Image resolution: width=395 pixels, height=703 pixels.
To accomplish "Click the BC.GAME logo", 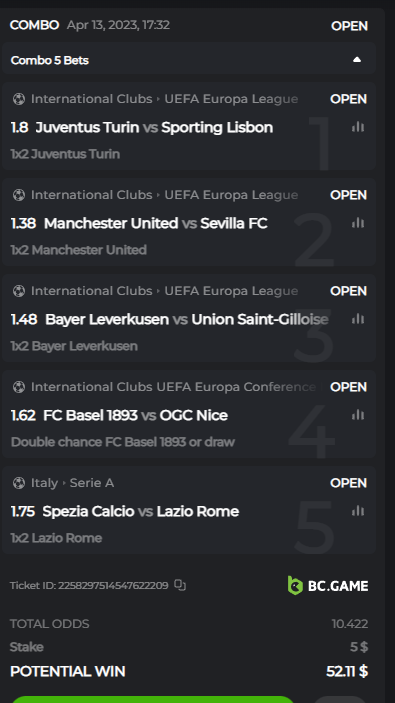I will click(x=328, y=586).
